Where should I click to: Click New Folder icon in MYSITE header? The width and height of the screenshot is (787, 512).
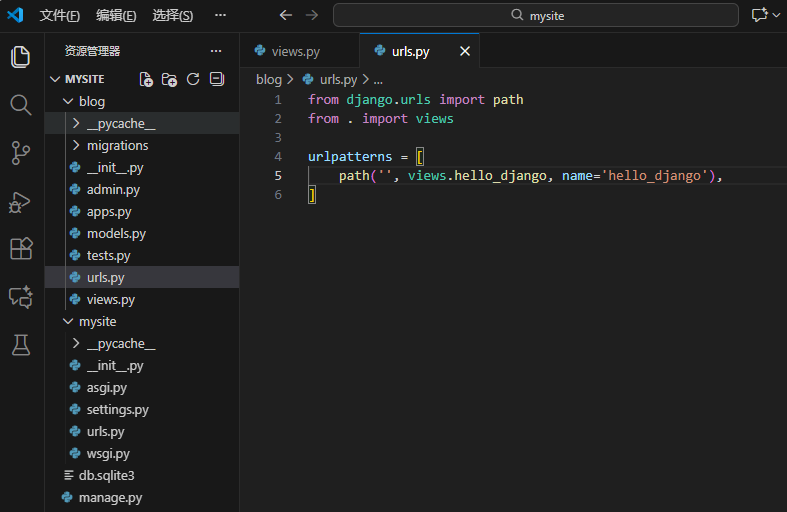click(x=170, y=79)
